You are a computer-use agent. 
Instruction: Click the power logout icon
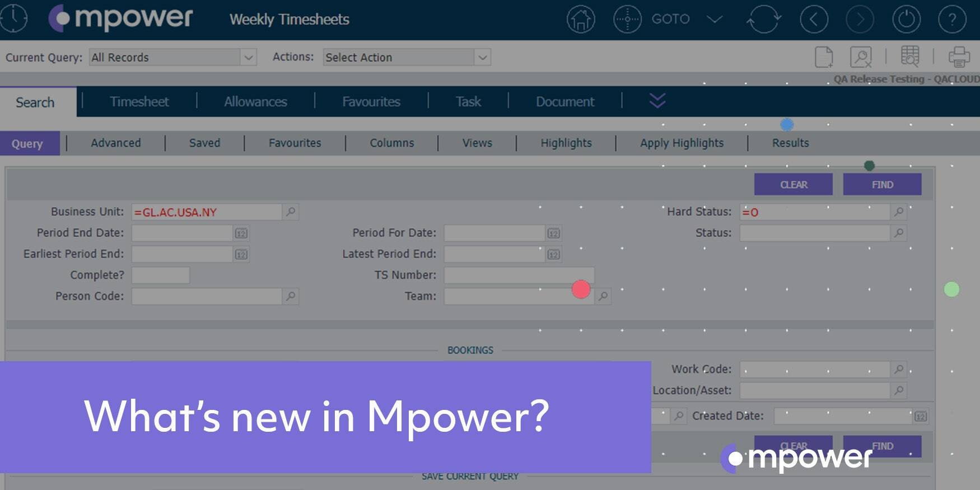click(906, 20)
